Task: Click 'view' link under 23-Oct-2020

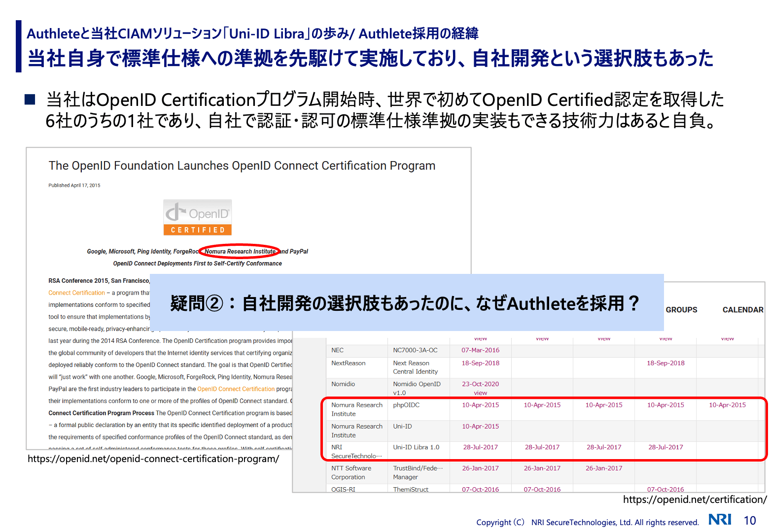Action: [x=480, y=393]
